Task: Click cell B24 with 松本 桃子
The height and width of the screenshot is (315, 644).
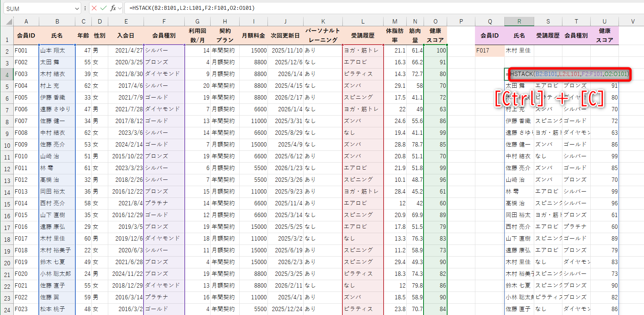Action: [x=57, y=309]
